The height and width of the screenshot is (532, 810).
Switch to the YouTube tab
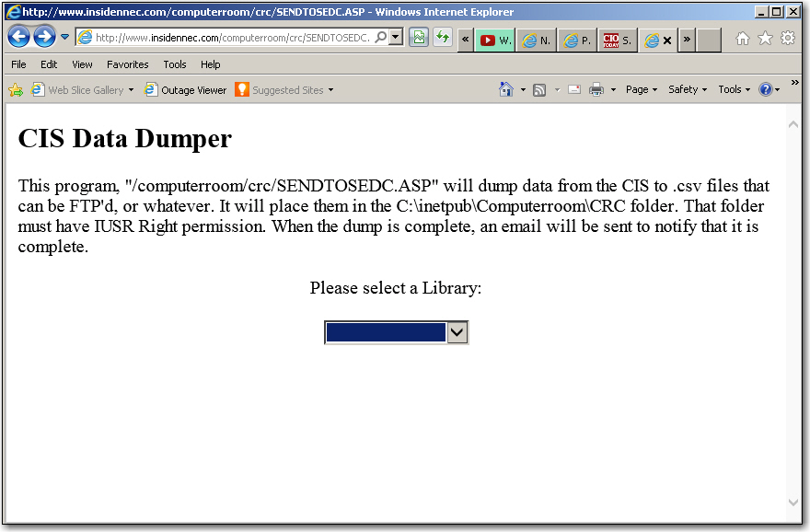[495, 40]
